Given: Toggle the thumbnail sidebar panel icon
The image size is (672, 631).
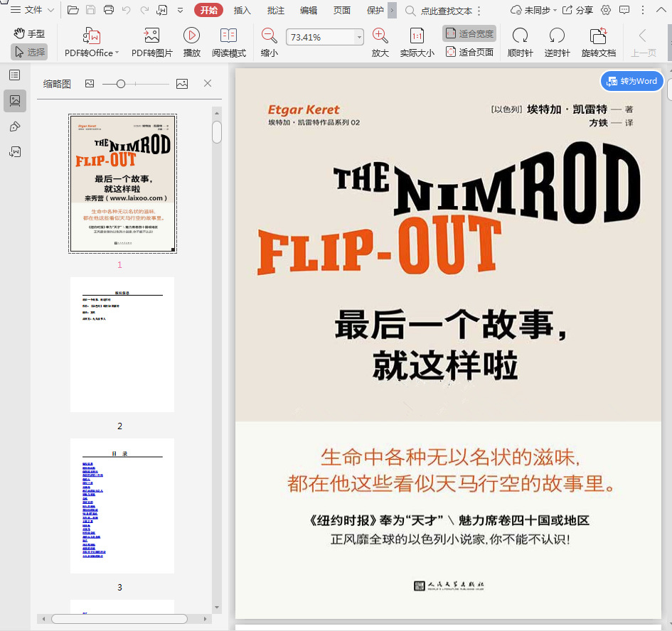Looking at the screenshot, I should click(x=15, y=101).
